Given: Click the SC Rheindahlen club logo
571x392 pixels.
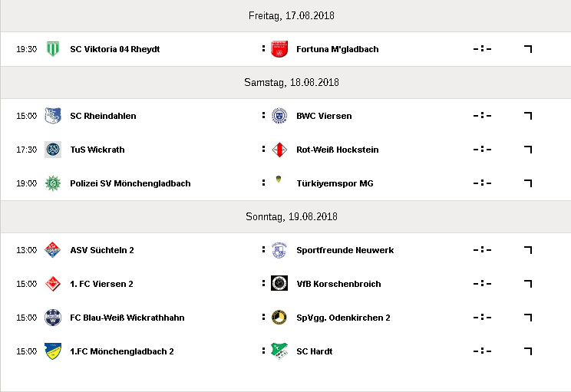Looking at the screenshot, I should point(53,116).
